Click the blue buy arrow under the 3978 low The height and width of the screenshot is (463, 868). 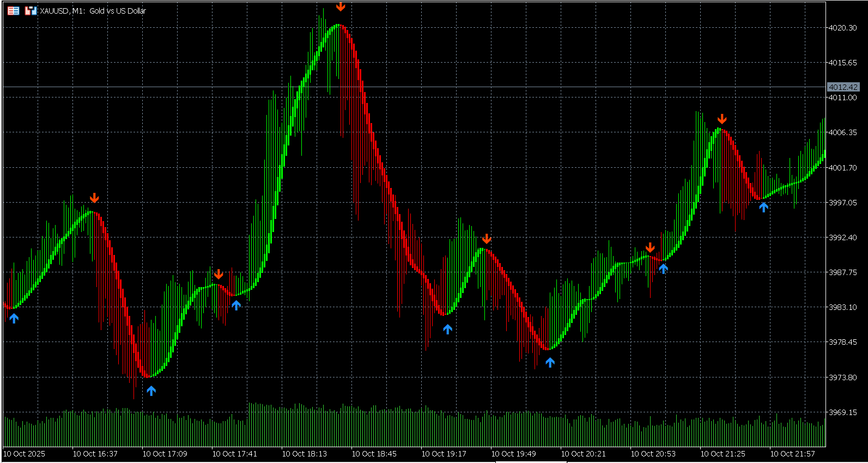click(x=550, y=362)
